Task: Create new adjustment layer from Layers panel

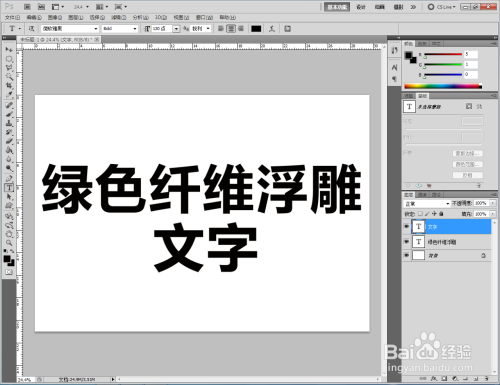Action: coord(455,379)
